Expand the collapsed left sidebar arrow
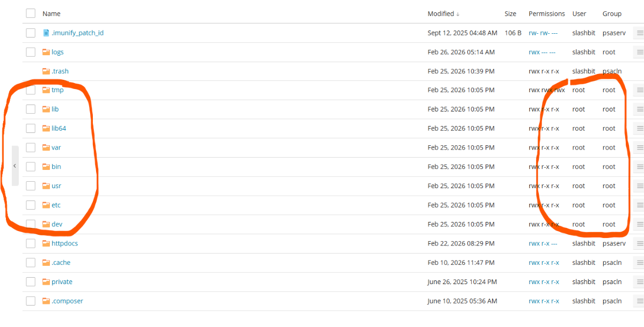The height and width of the screenshot is (327, 644). [14, 166]
